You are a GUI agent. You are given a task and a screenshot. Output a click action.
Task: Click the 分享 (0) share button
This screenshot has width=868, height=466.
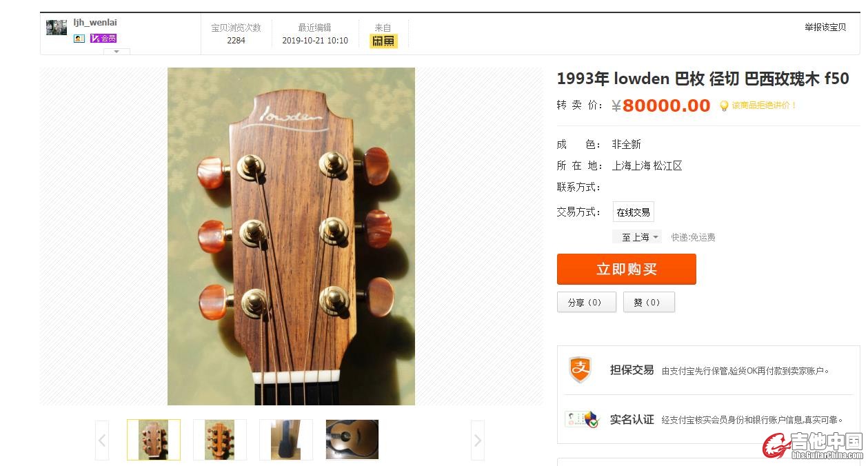tap(586, 302)
